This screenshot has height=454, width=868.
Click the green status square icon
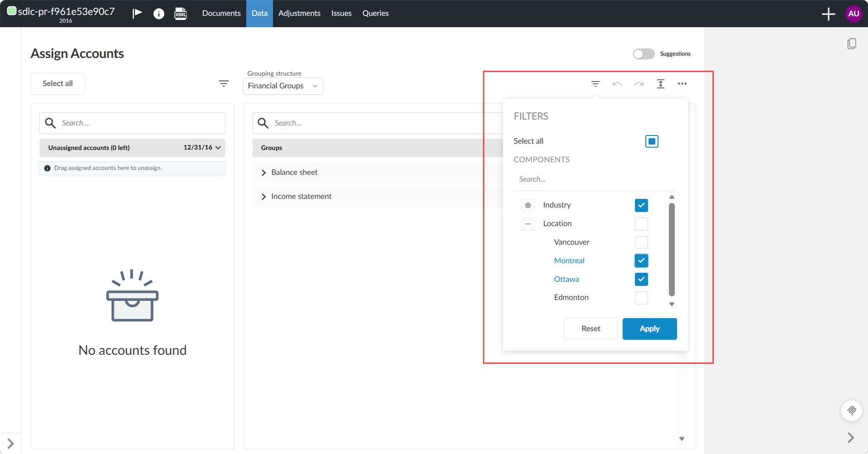click(x=12, y=10)
